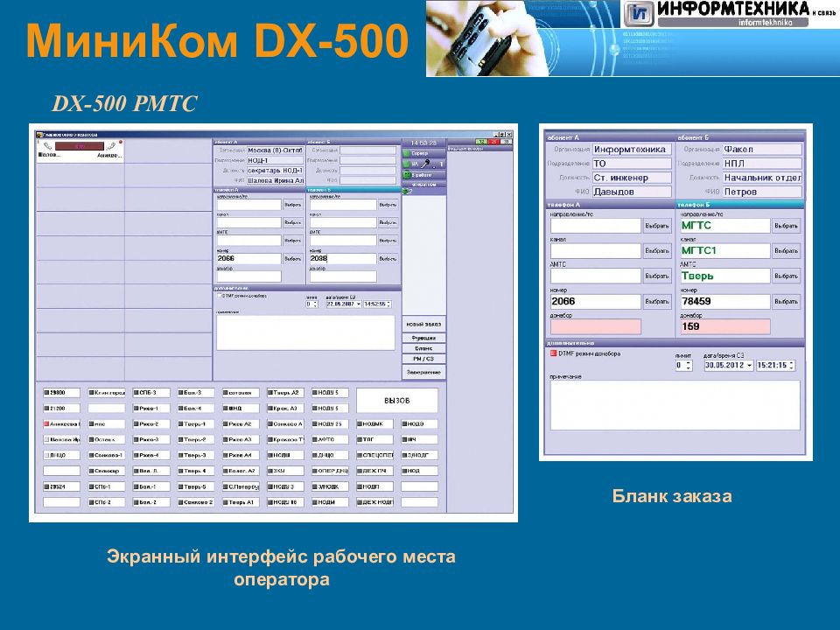This screenshot has height=630, width=840.
Task: Toggle DTMF checkbox in operator window
Action: tap(219, 296)
